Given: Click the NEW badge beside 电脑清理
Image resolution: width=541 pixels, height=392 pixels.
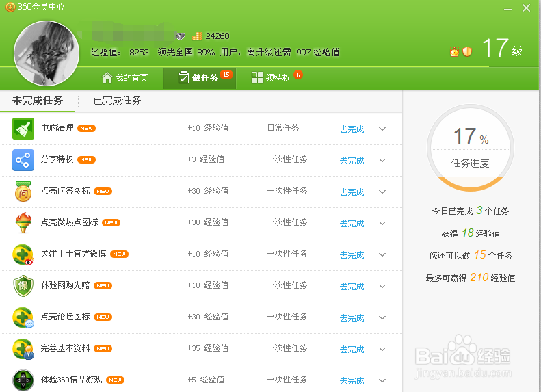Looking at the screenshot, I should (86, 129).
